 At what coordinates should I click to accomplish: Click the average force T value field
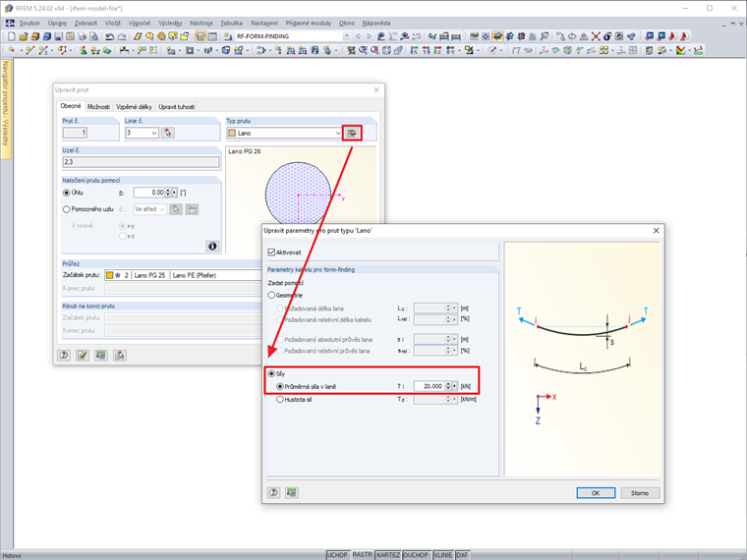point(429,386)
